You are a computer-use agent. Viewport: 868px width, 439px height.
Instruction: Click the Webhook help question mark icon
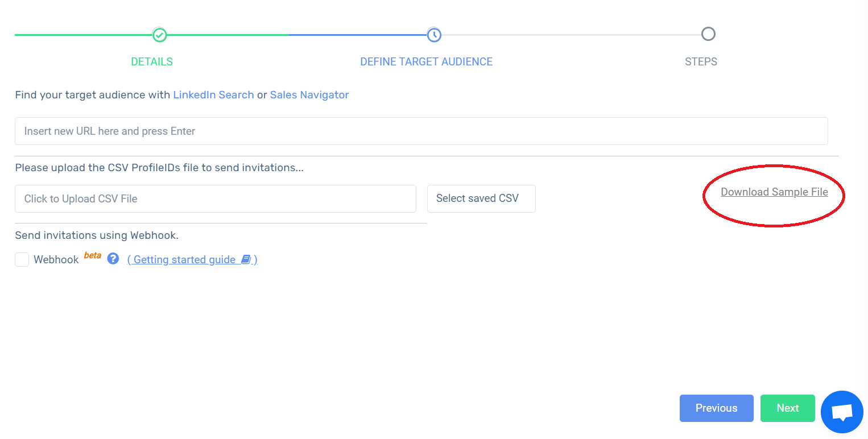(113, 259)
